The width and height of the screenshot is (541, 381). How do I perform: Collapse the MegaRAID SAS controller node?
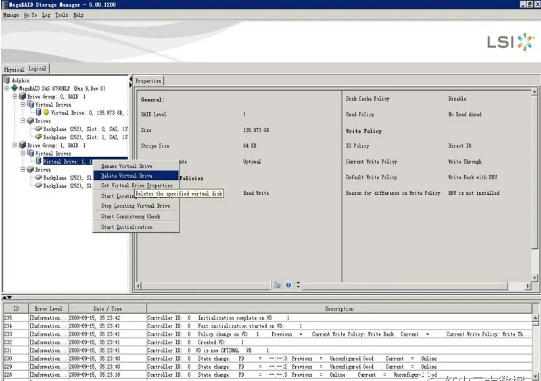[7, 88]
